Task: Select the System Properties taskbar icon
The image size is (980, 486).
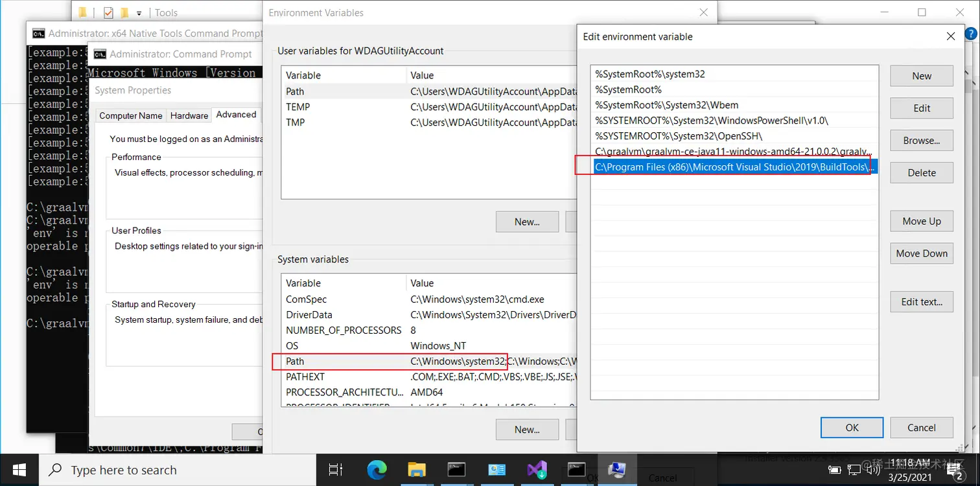Action: [x=617, y=470]
